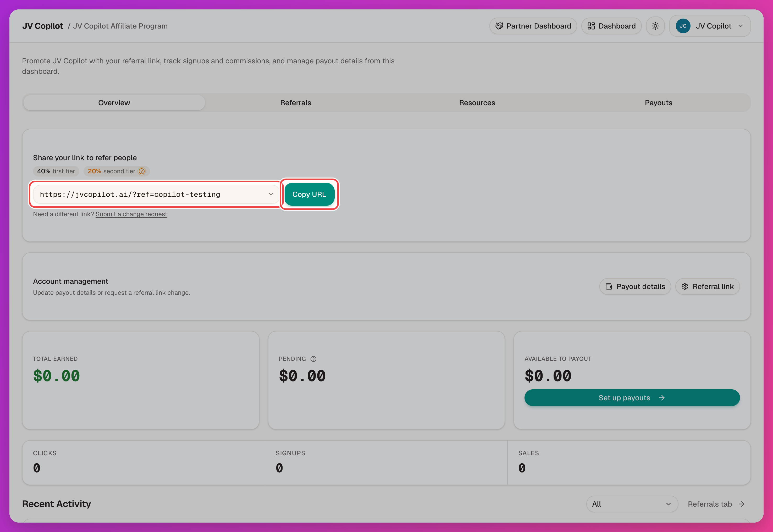The width and height of the screenshot is (773, 532).
Task: Open the Resources tab
Action: (x=477, y=103)
